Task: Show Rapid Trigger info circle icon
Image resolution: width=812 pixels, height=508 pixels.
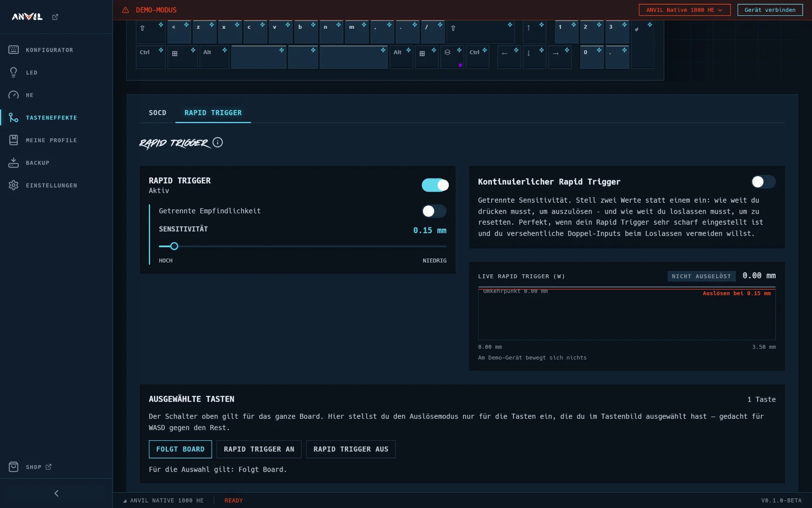Action: click(217, 142)
